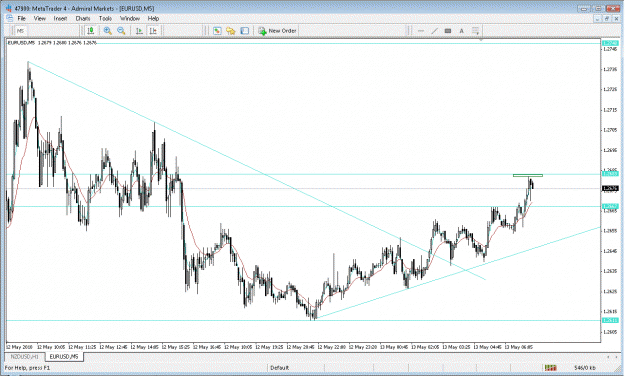Click the EURUSD,M5 quote header in chart
Screen dimensions: 625x376
point(52,42)
